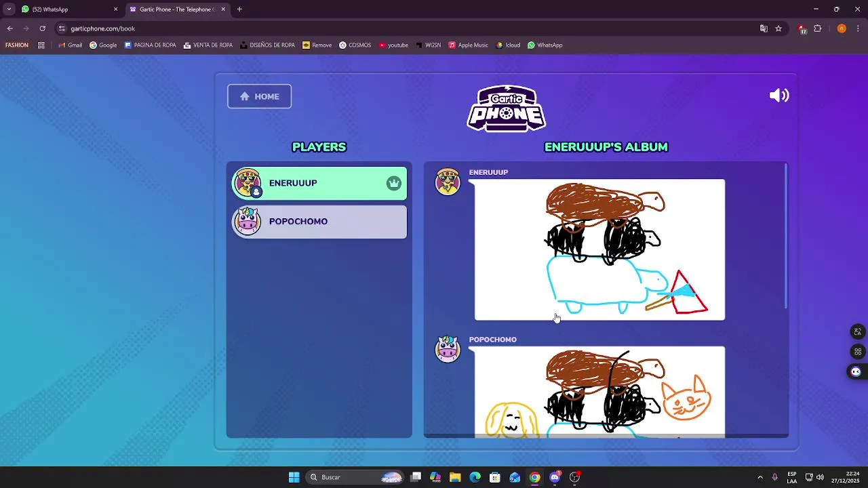Image resolution: width=868 pixels, height=488 pixels.
Task: Select player ENERUUUP in the players list
Action: 319,183
